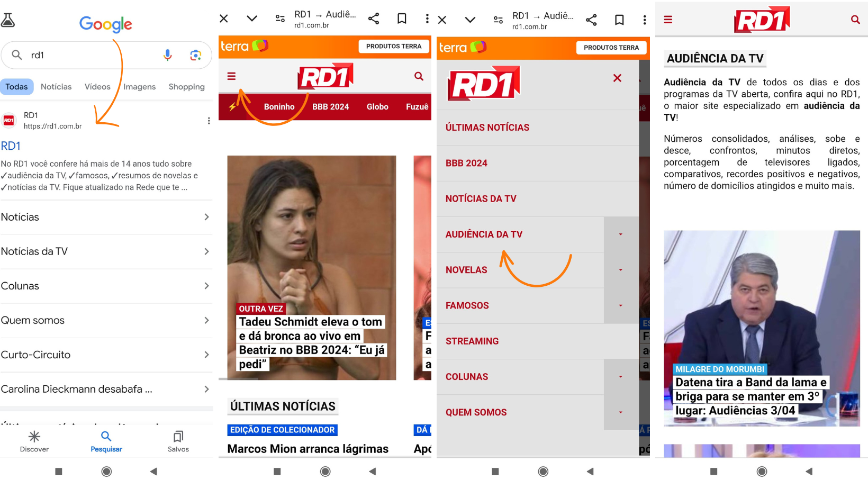The image size is (868, 489).
Task: Click inside the Google search field
Action: coord(106,55)
